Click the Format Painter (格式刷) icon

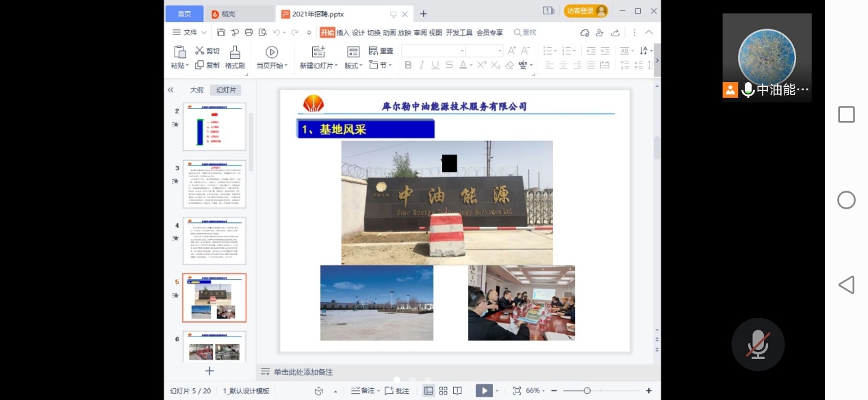235,53
